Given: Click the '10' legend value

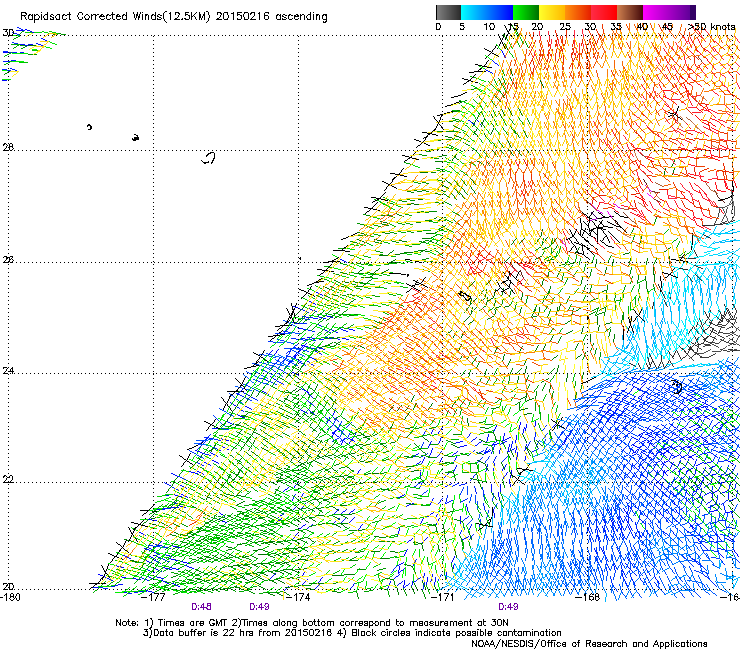Looking at the screenshot, I should point(489,26).
